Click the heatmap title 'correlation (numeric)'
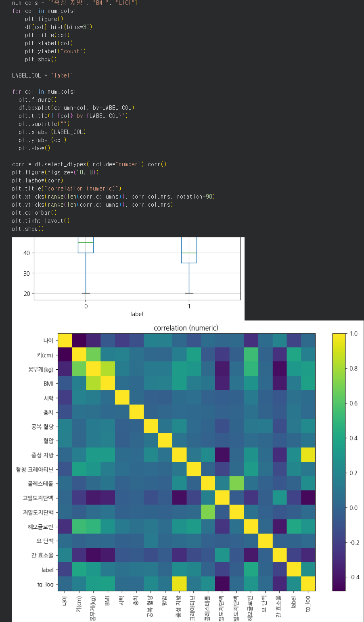 coord(186,328)
